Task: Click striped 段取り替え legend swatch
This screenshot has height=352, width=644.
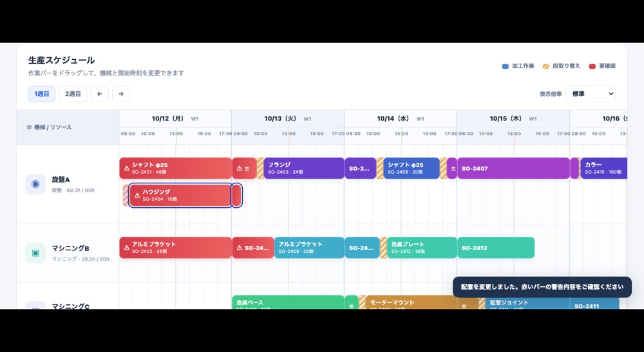Action: [x=546, y=66]
